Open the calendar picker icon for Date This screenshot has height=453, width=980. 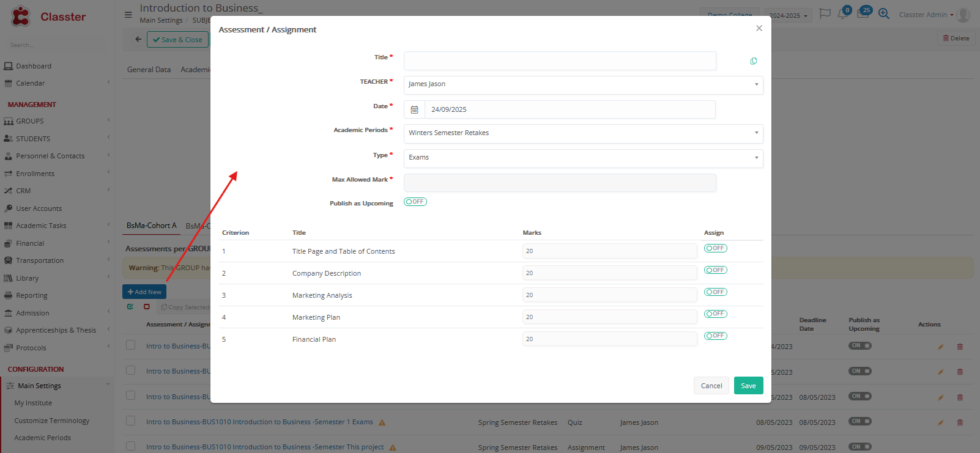click(414, 109)
